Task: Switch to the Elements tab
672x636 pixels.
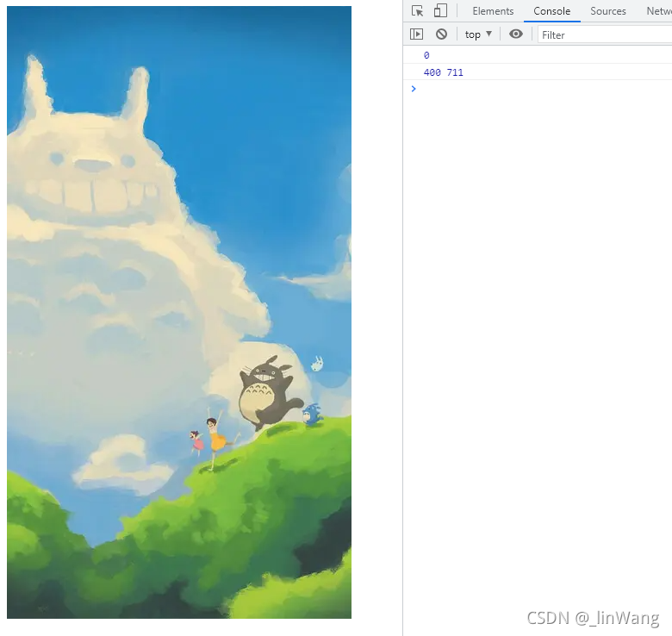Action: [493, 11]
